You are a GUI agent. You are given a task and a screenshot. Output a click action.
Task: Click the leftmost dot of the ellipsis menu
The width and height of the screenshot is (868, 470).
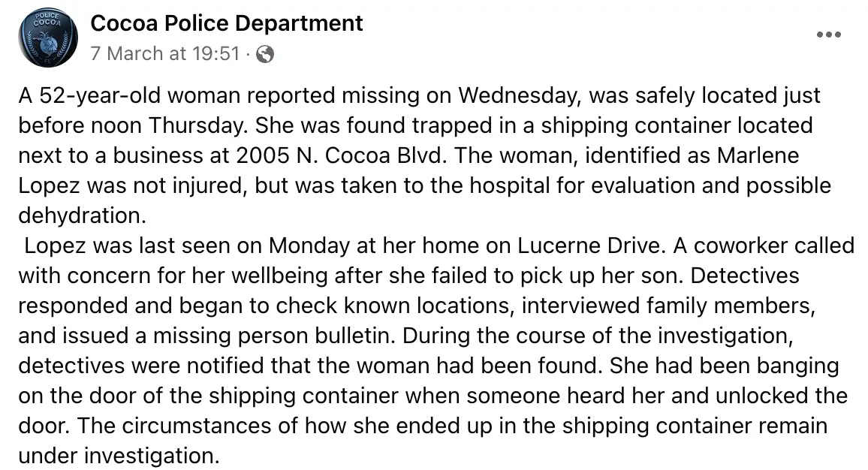[x=820, y=34]
